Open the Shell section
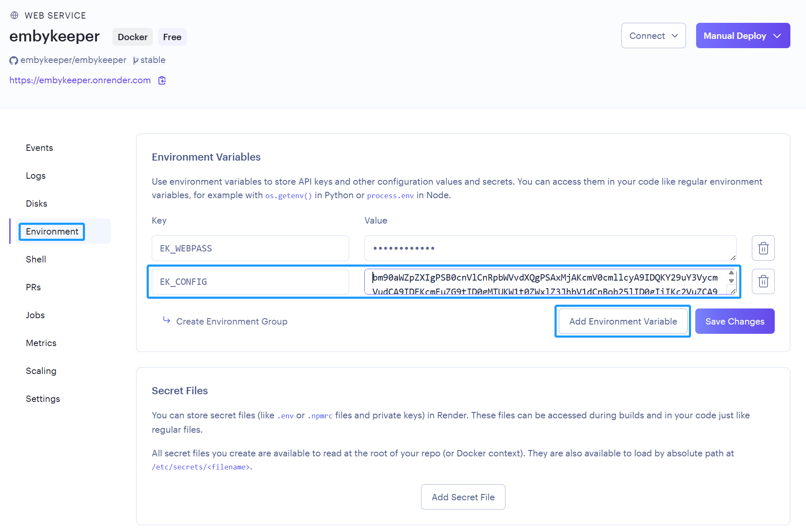The height and width of the screenshot is (532, 806). point(36,259)
